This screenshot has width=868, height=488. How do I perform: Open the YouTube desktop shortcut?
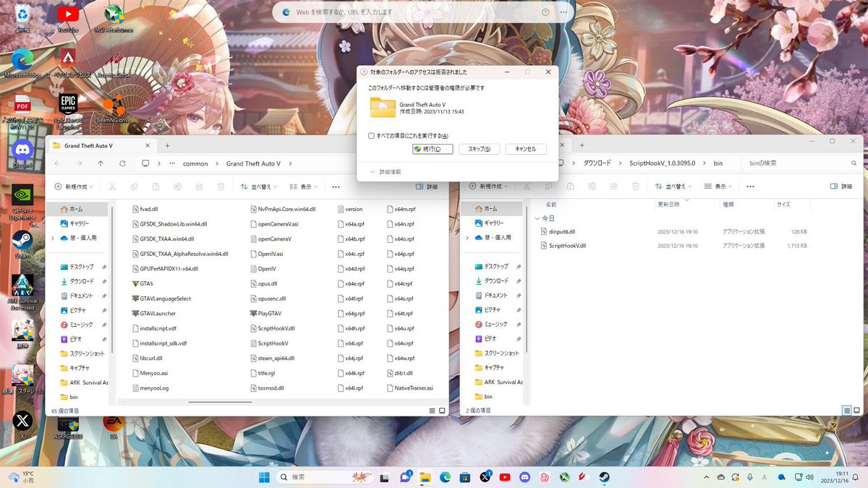(67, 18)
